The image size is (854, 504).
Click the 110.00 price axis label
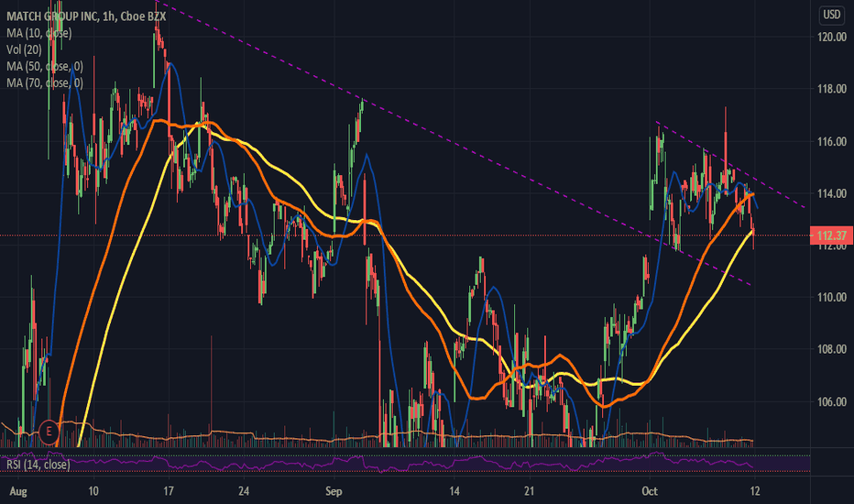pos(832,298)
